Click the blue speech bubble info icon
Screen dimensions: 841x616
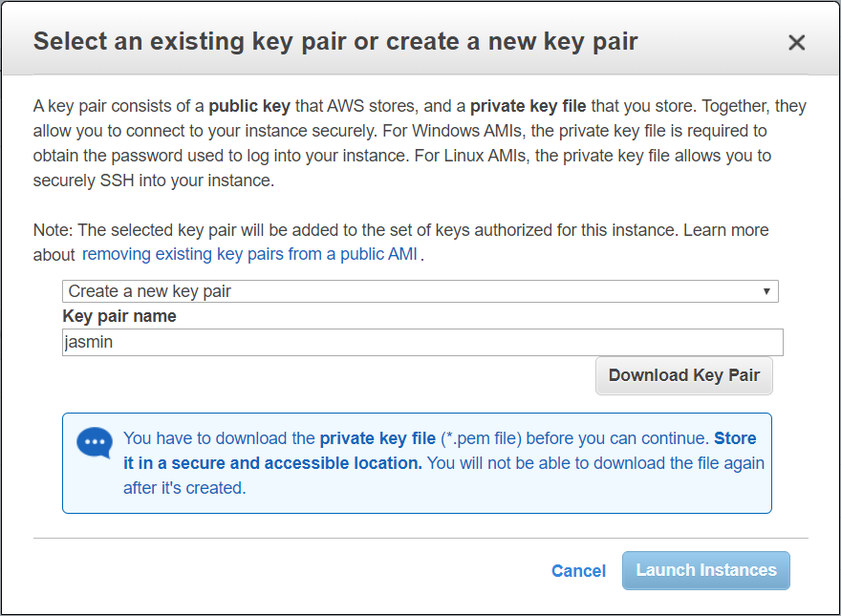[x=94, y=442]
